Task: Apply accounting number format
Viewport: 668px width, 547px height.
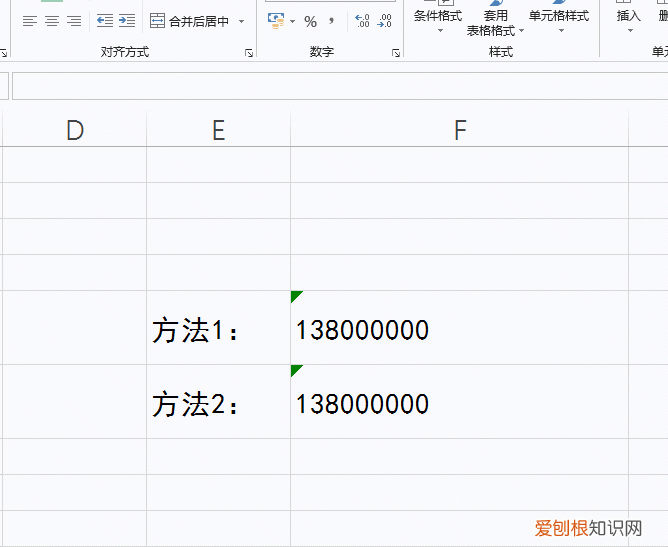Action: pyautogui.click(x=276, y=21)
